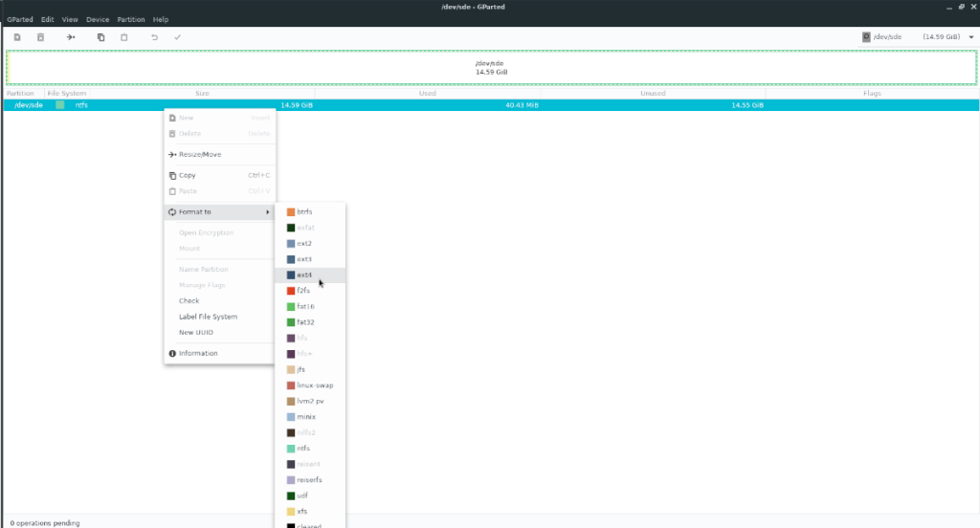Click the Delete partition toolbar icon
The width and height of the screenshot is (980, 528).
(41, 37)
